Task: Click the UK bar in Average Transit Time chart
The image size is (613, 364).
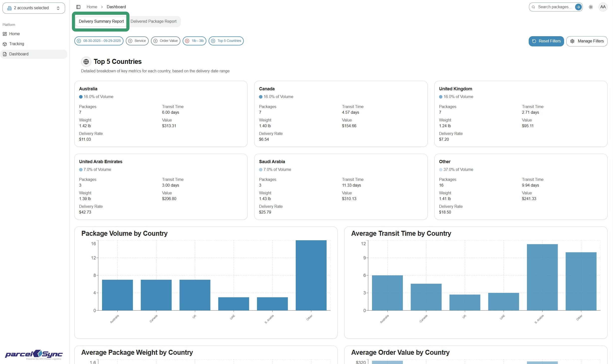Action: 465,303
